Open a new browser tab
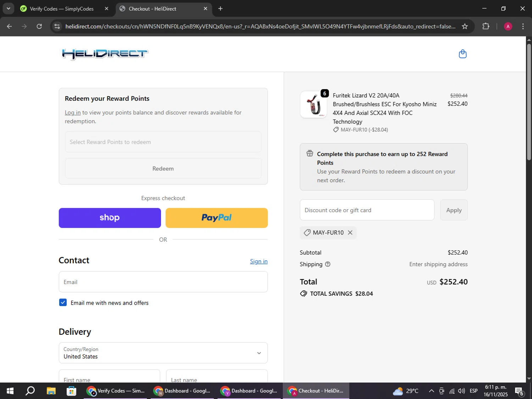Screen dimensions: 532x399 point(220,9)
